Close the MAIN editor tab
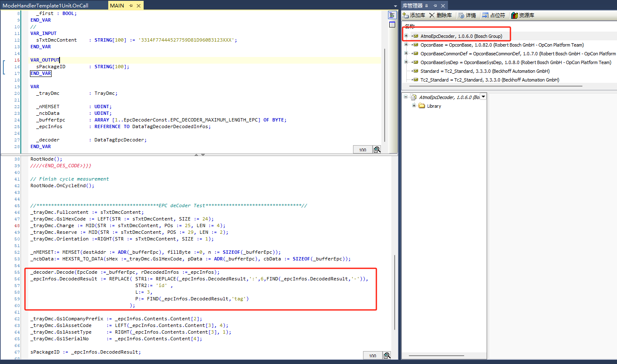The width and height of the screenshot is (617, 364). pos(139,5)
